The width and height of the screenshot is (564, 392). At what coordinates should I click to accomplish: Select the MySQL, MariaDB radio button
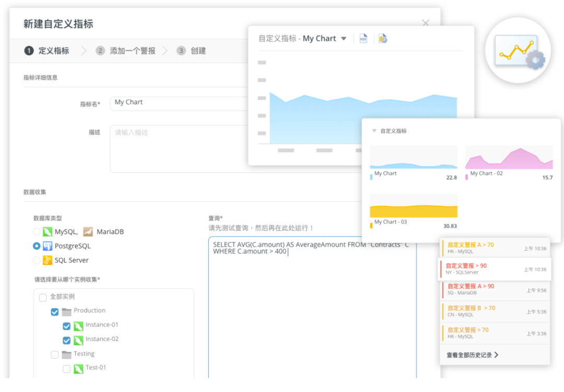pyautogui.click(x=37, y=232)
